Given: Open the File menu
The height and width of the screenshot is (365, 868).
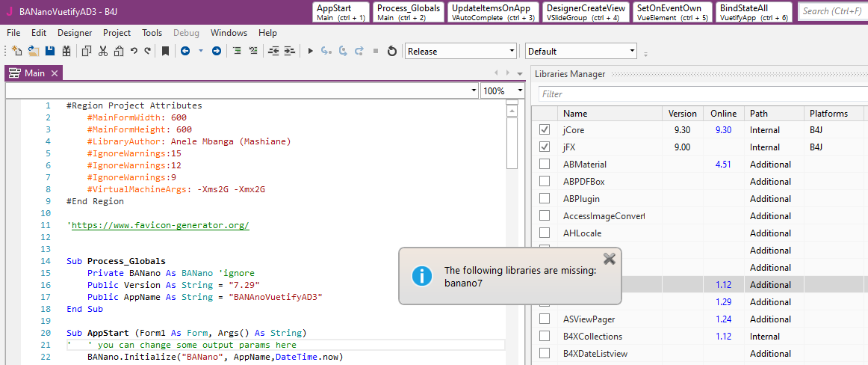Looking at the screenshot, I should [14, 33].
